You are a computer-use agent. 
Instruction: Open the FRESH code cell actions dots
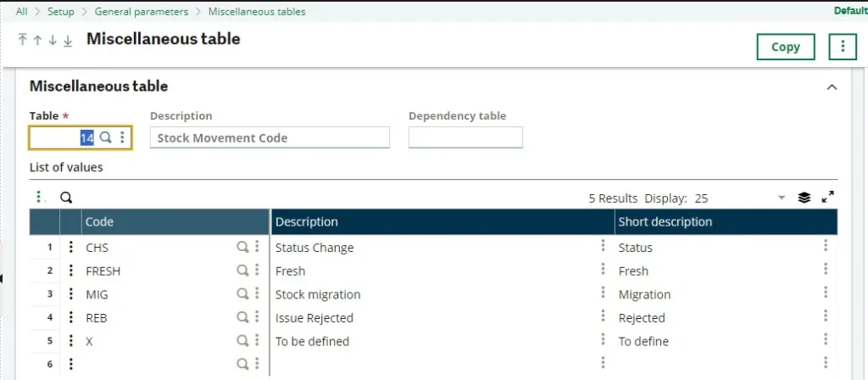[257, 271]
